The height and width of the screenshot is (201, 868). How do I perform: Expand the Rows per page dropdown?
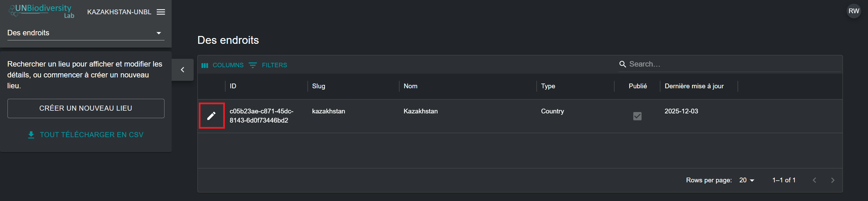[747, 180]
